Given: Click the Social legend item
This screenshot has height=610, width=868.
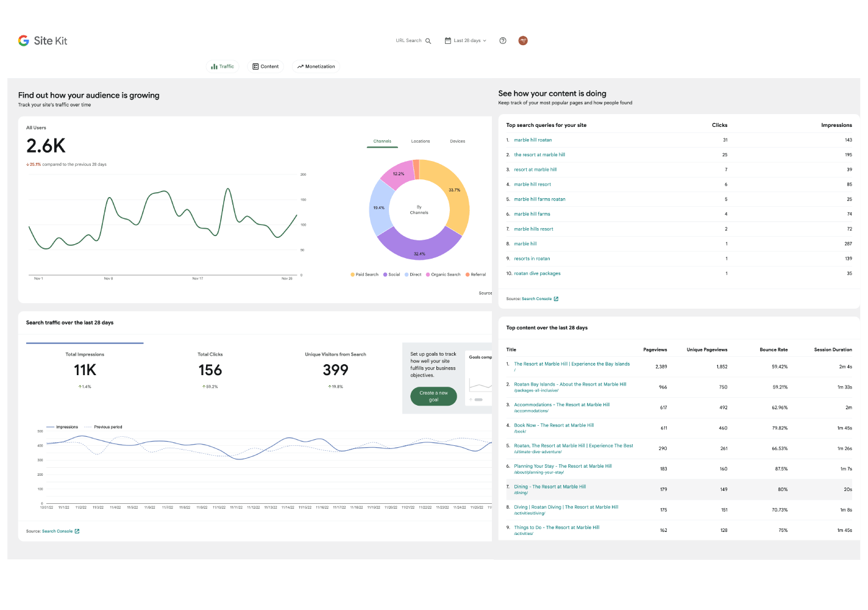Looking at the screenshot, I should pos(392,274).
